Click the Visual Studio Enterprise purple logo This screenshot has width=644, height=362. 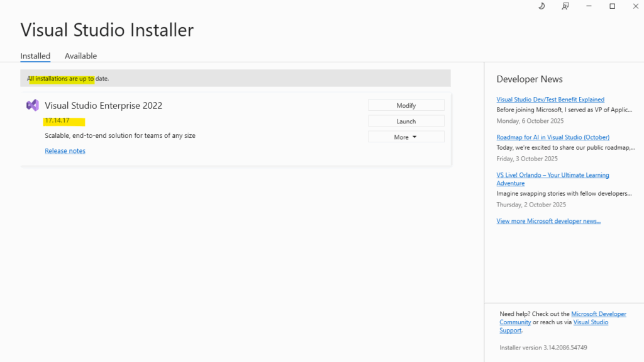coord(33,105)
